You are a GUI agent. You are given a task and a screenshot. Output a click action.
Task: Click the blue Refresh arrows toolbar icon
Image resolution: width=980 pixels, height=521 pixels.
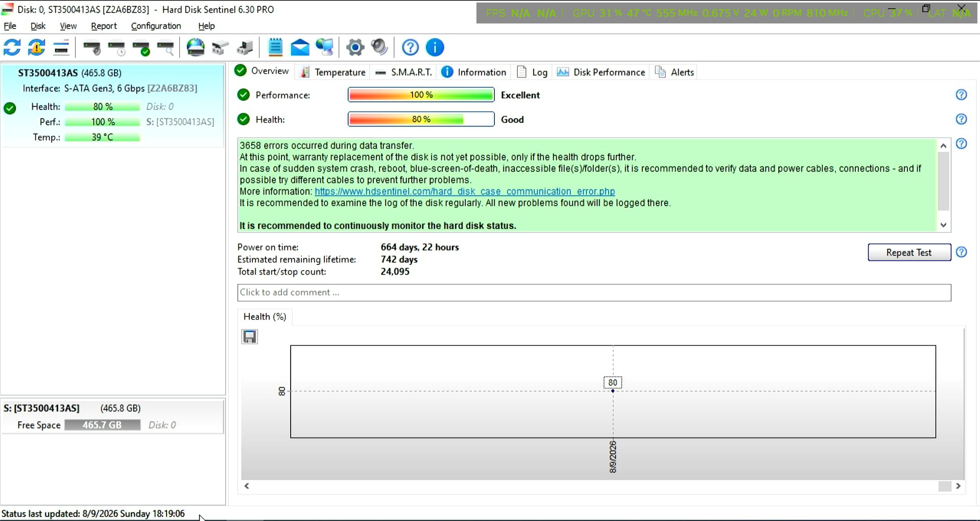pos(12,47)
